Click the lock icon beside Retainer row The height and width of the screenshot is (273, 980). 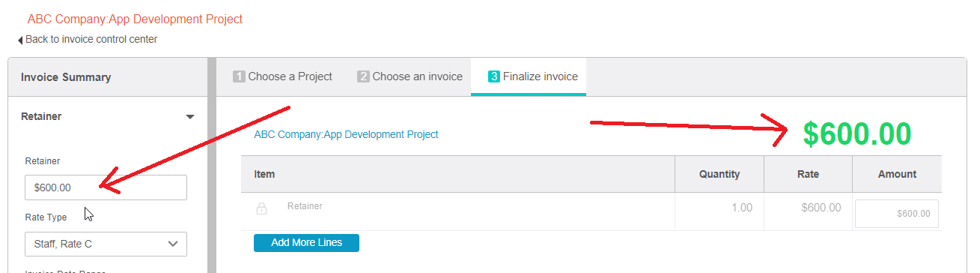coord(262,208)
